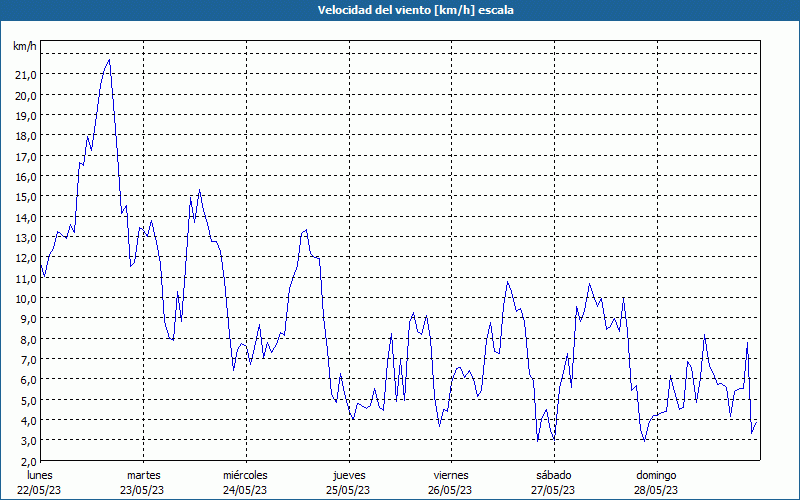Click the 3,0 y-axis label
Screen dimensions: 800x500
tap(29, 441)
